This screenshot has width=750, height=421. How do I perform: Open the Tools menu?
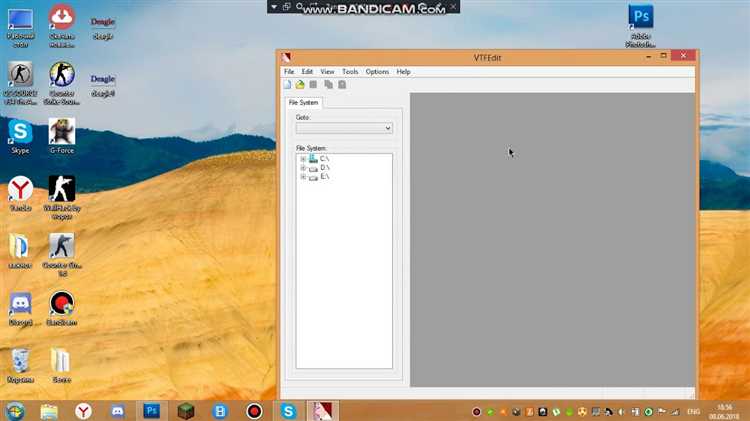(x=350, y=72)
